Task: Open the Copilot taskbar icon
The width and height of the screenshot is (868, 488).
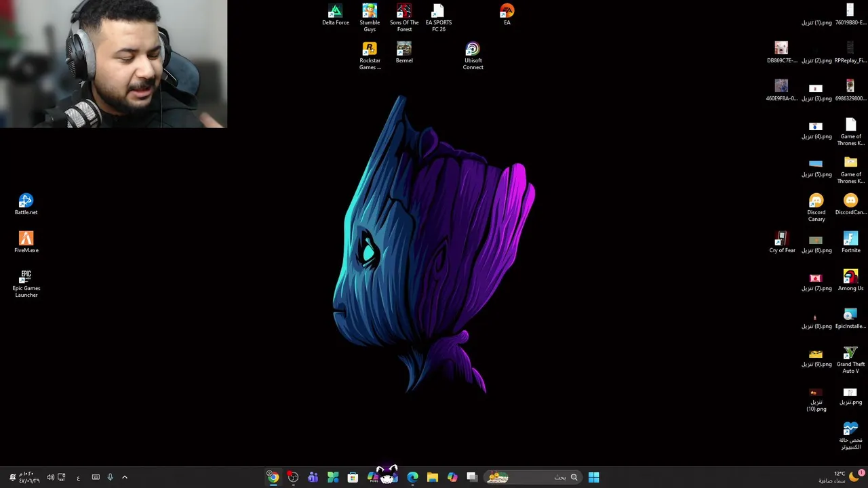Action: 452,477
